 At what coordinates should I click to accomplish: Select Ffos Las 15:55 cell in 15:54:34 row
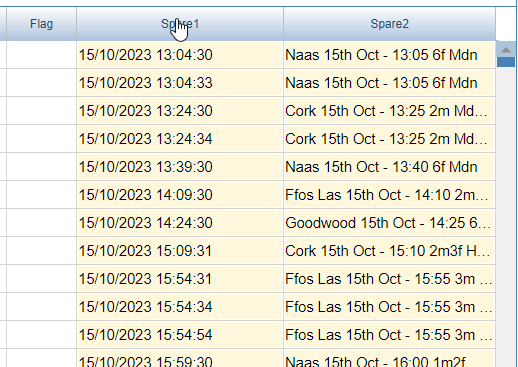point(389,307)
